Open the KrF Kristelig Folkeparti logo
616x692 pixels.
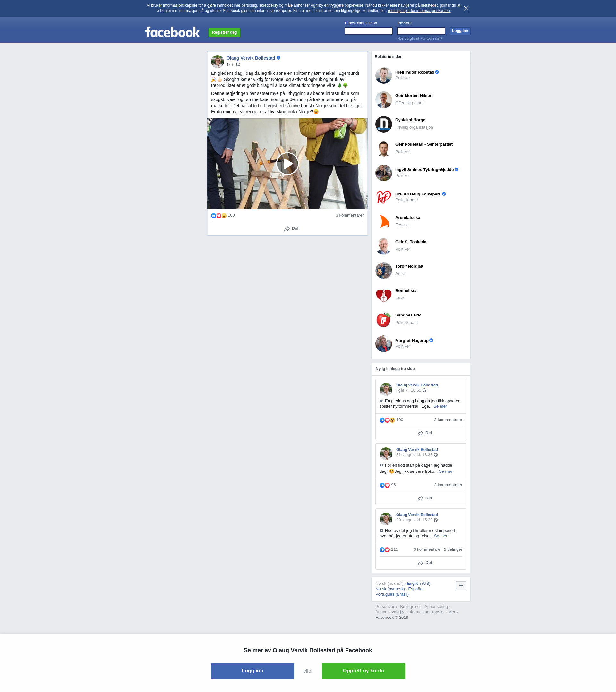click(x=383, y=197)
